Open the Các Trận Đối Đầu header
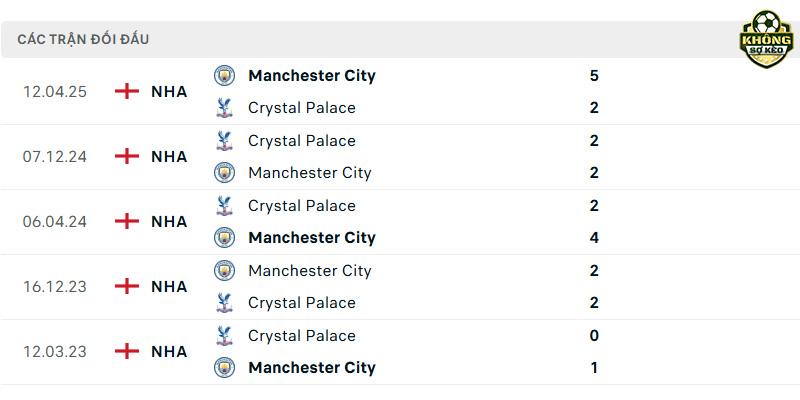The height and width of the screenshot is (400, 800). (x=83, y=39)
